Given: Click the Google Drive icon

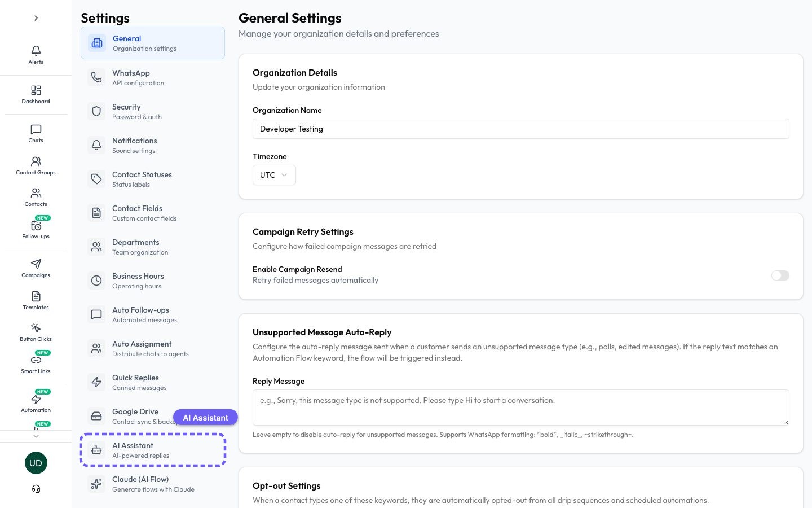Looking at the screenshot, I should 96,416.
